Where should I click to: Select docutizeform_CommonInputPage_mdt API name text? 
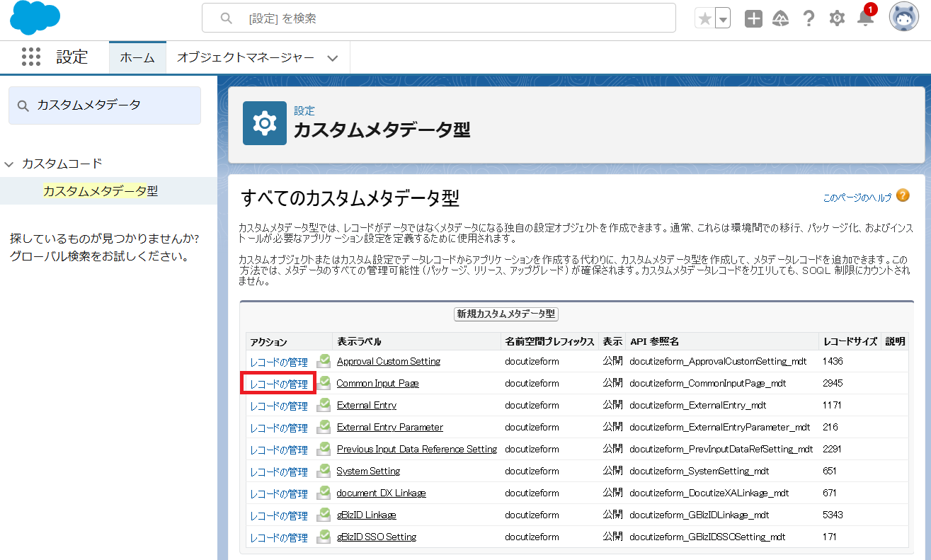click(x=708, y=383)
